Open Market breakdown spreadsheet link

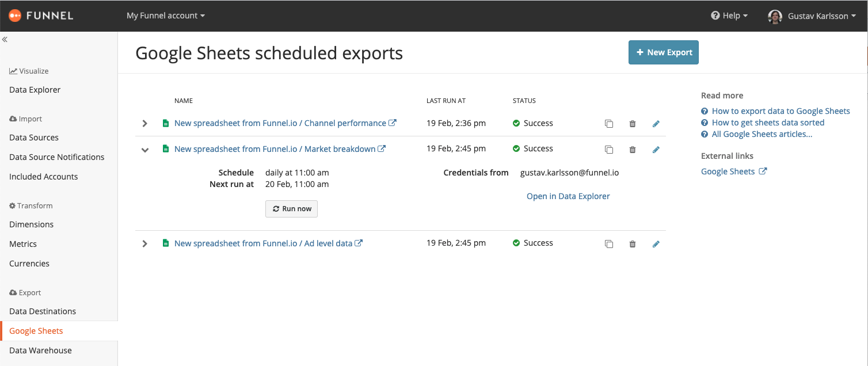coord(275,149)
